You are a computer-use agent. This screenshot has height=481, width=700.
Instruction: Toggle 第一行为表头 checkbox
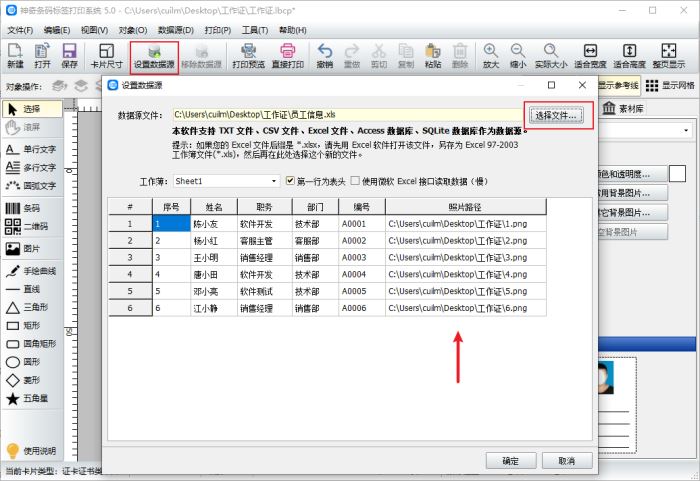(290, 181)
